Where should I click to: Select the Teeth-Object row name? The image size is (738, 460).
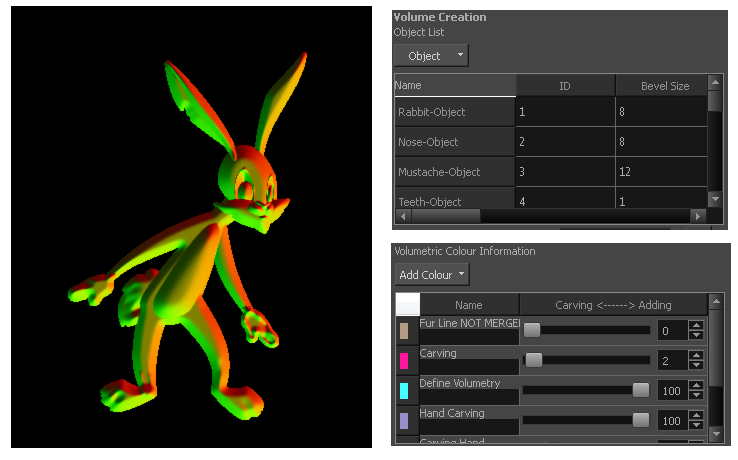455,199
